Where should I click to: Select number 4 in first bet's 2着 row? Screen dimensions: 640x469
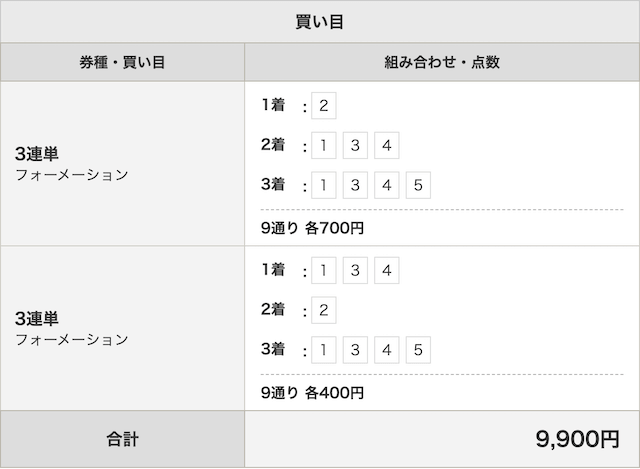tap(387, 145)
